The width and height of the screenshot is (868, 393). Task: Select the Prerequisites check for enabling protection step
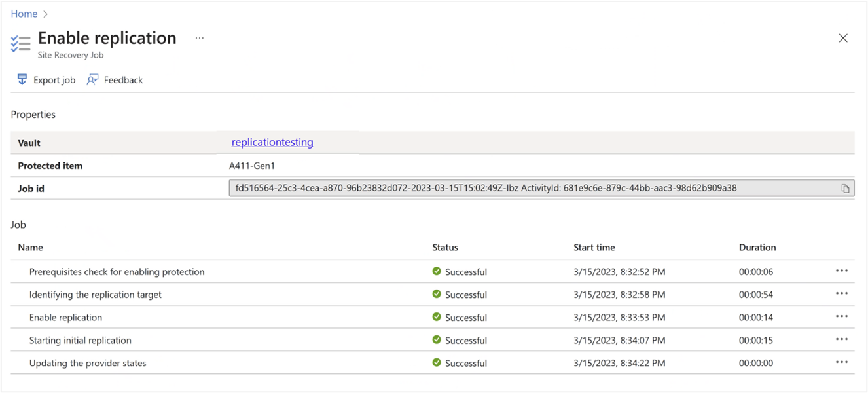(x=117, y=272)
